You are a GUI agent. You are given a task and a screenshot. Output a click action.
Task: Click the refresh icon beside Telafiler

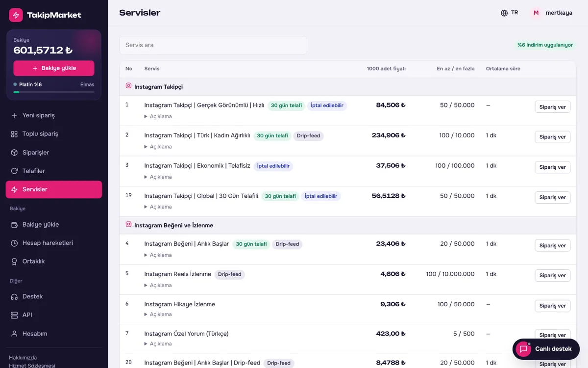point(14,171)
